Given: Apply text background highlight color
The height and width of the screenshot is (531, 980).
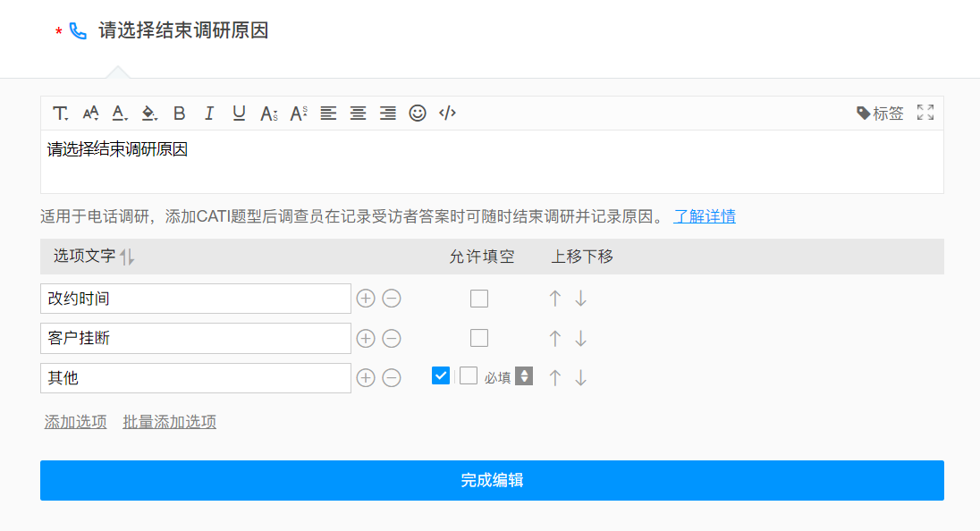Looking at the screenshot, I should point(148,113).
